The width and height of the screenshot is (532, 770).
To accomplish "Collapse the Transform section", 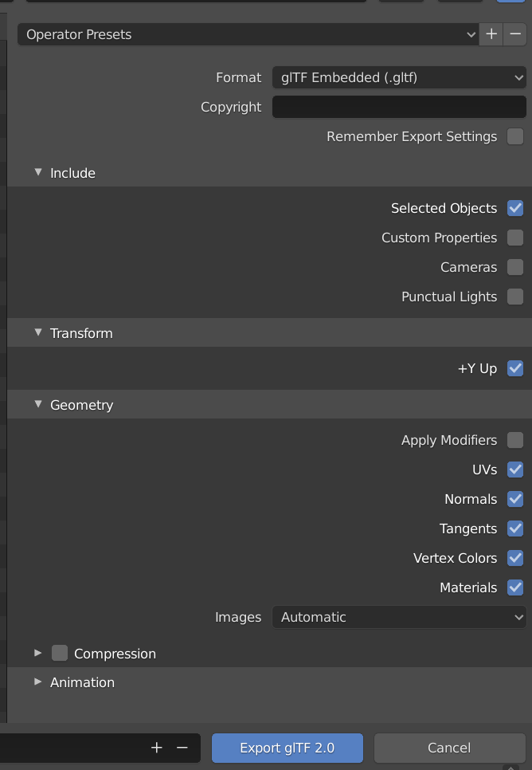I will [38, 332].
